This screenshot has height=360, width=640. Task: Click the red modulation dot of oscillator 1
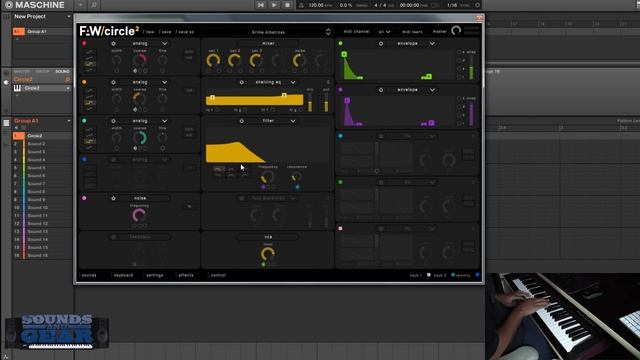point(84,43)
